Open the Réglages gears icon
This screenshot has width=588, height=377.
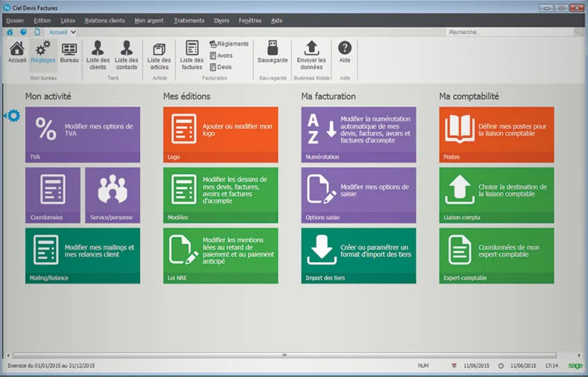click(43, 49)
